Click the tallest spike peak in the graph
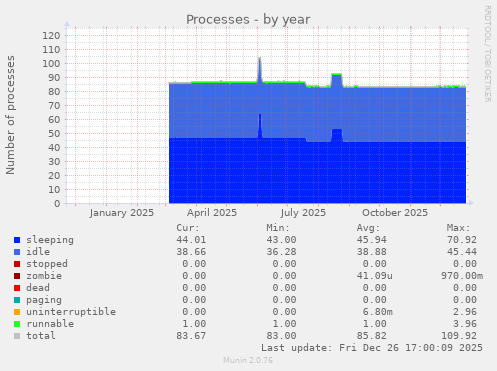 click(x=260, y=58)
